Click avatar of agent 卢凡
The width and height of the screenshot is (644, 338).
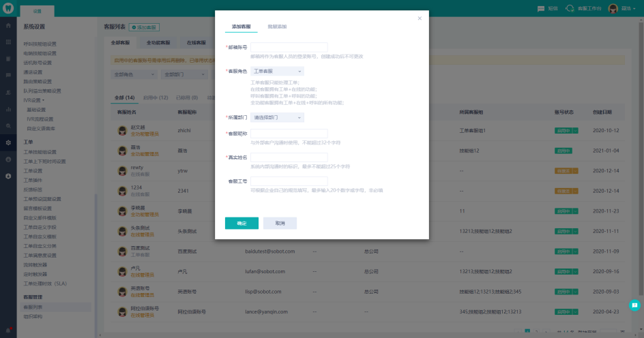[122, 271]
